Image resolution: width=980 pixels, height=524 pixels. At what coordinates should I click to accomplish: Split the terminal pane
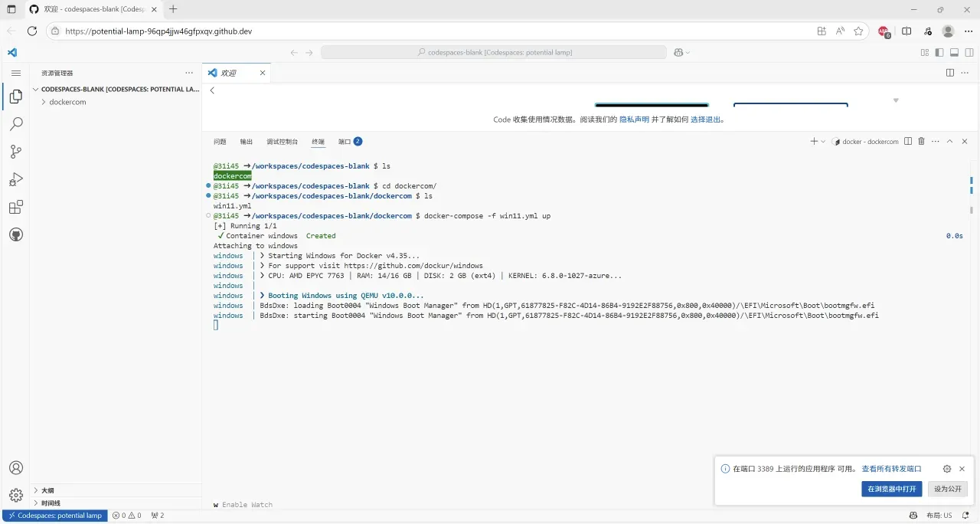(x=908, y=142)
